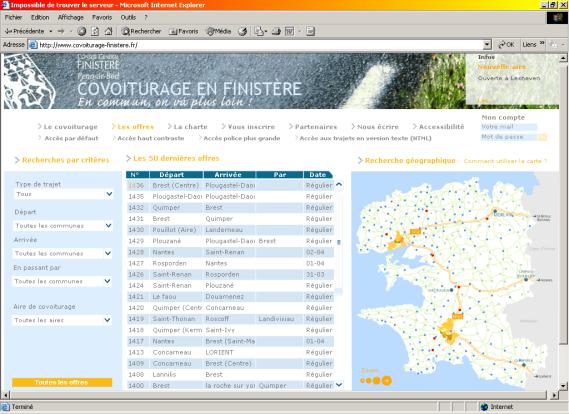Open the Média toolbar button
The image size is (569, 414).
point(219,32)
